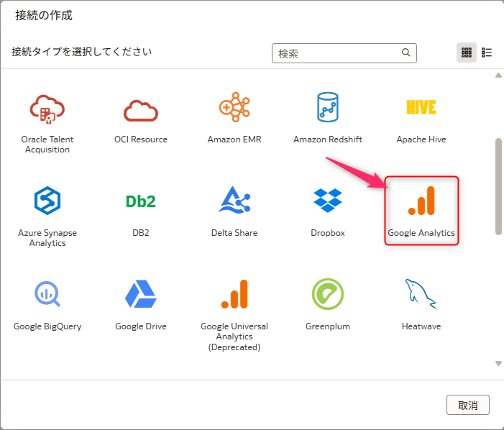
Task: Click the scroll up arrow
Action: pyautogui.click(x=498, y=76)
